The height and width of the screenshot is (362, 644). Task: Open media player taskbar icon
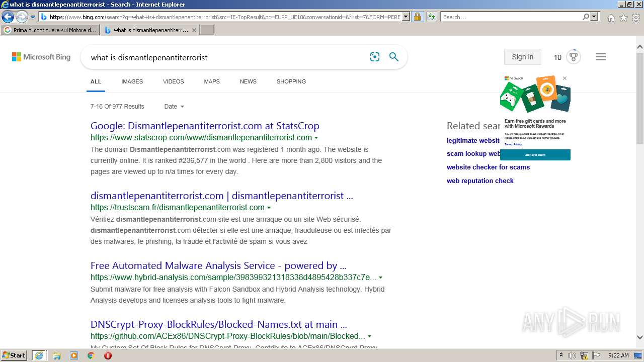coord(74,355)
